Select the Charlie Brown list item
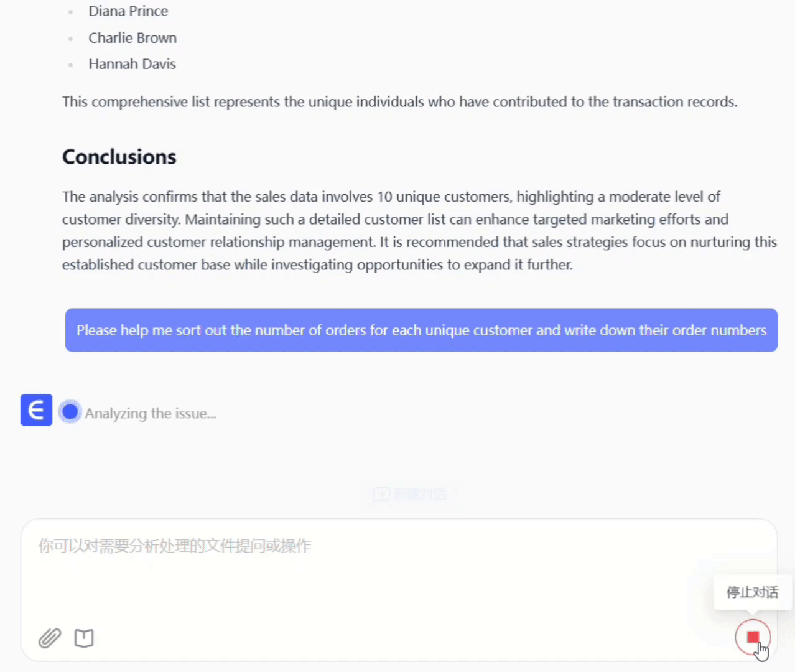Viewport: 795px width, 672px height. 132,38
